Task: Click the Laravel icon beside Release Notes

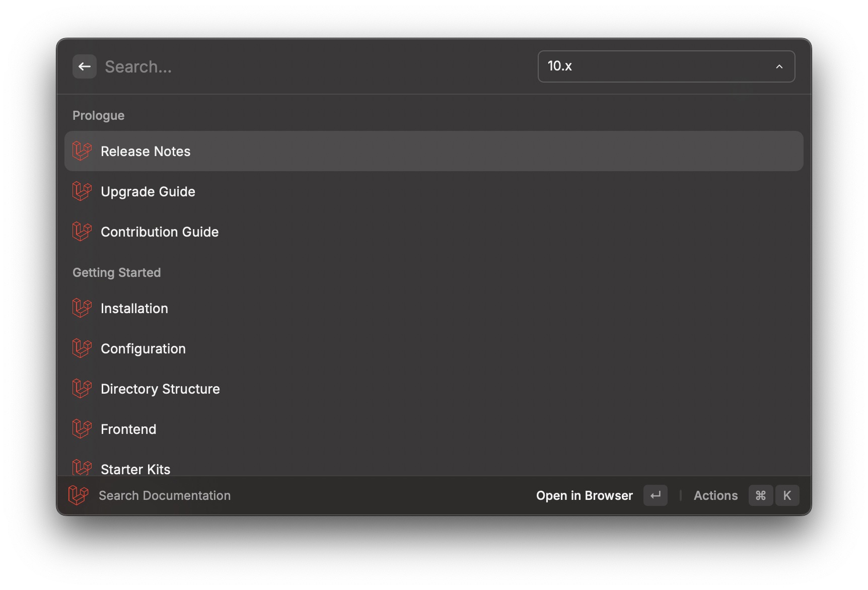Action: tap(82, 151)
